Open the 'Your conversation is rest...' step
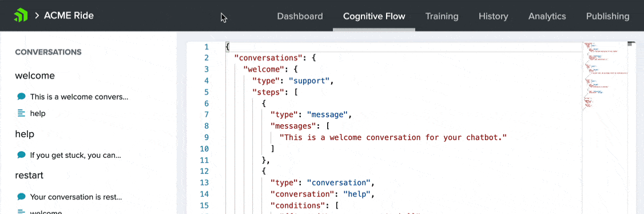644x214 pixels. click(76, 197)
